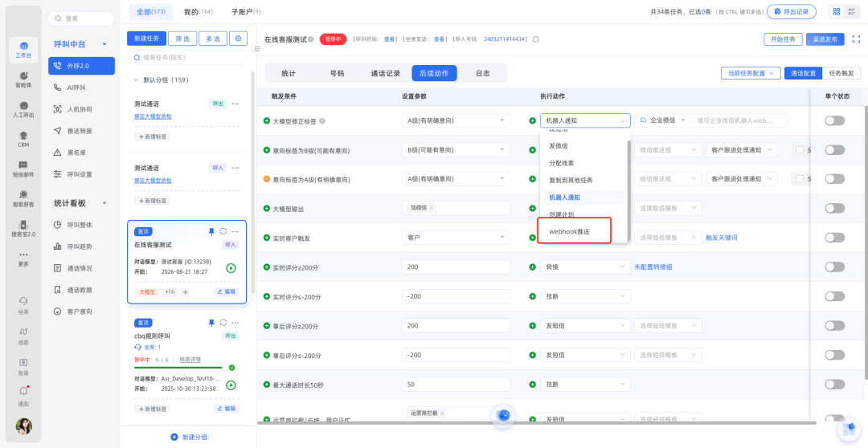
Task: Click the 开始任务 button
Action: (782, 39)
